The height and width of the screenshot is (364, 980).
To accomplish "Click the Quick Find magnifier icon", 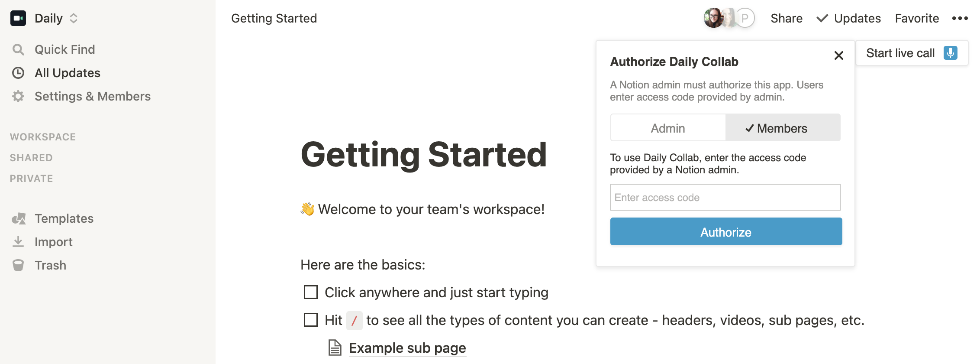I will coord(18,49).
